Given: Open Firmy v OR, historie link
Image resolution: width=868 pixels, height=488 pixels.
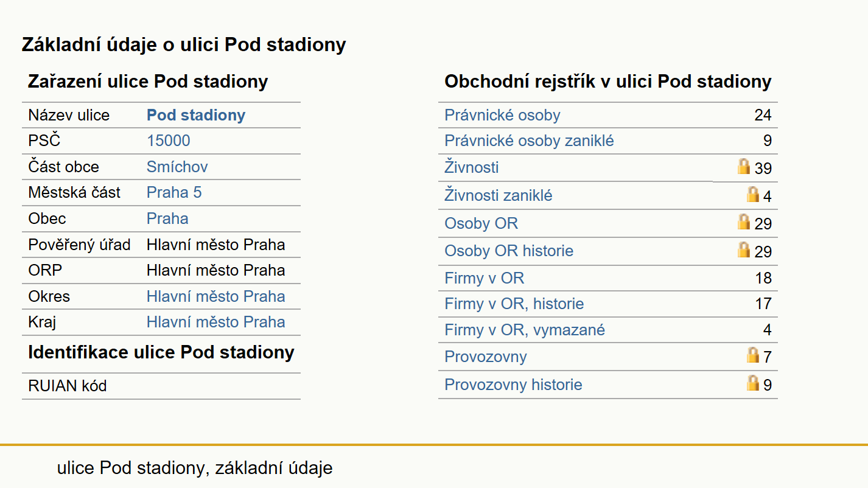Looking at the screenshot, I should point(514,304).
